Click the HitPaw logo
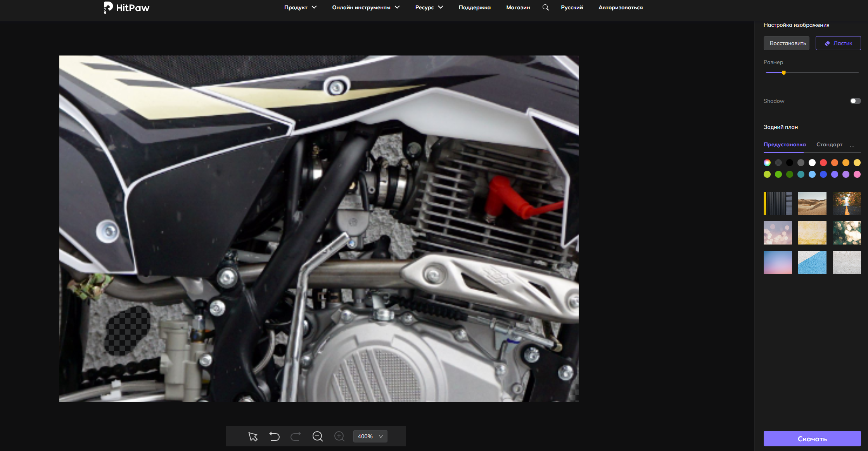The height and width of the screenshot is (451, 868). tap(126, 8)
